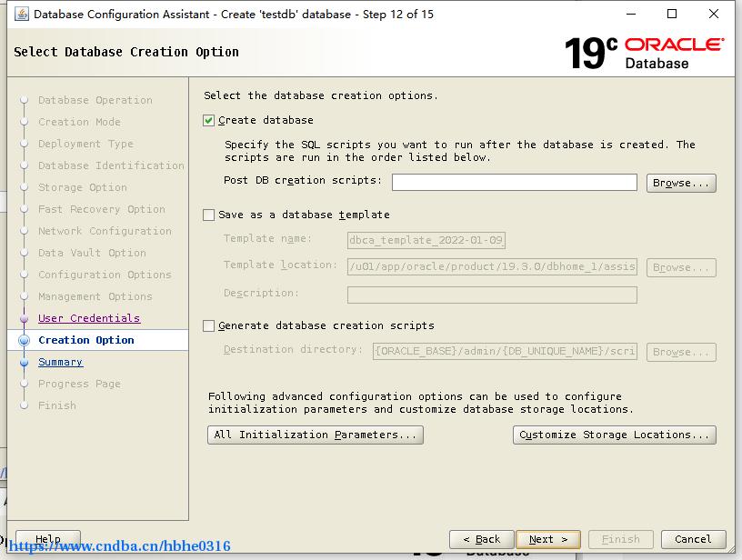
Task: Click the template Description field
Action: (492, 295)
